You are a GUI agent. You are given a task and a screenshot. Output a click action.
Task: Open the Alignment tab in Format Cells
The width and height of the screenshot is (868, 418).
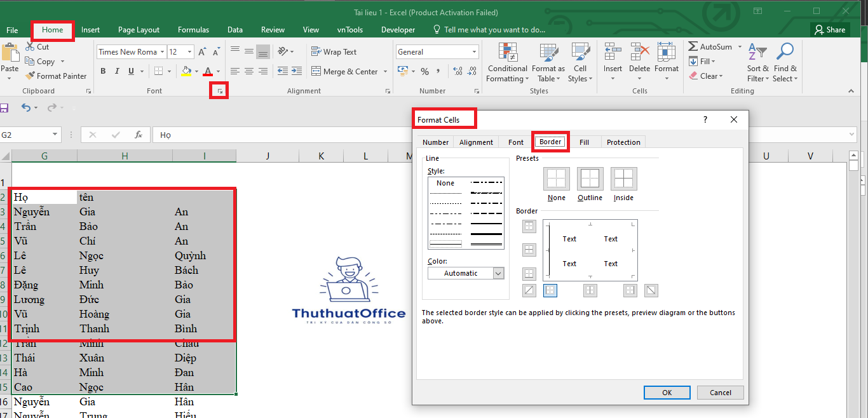476,142
